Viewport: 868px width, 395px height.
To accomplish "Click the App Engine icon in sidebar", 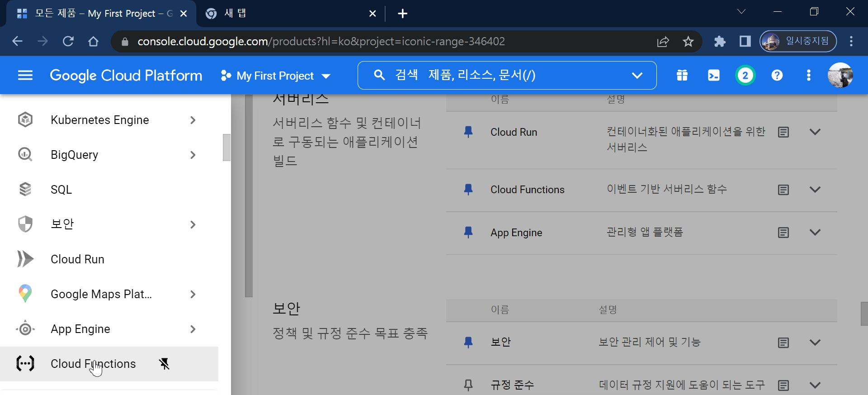I will pyautogui.click(x=25, y=329).
